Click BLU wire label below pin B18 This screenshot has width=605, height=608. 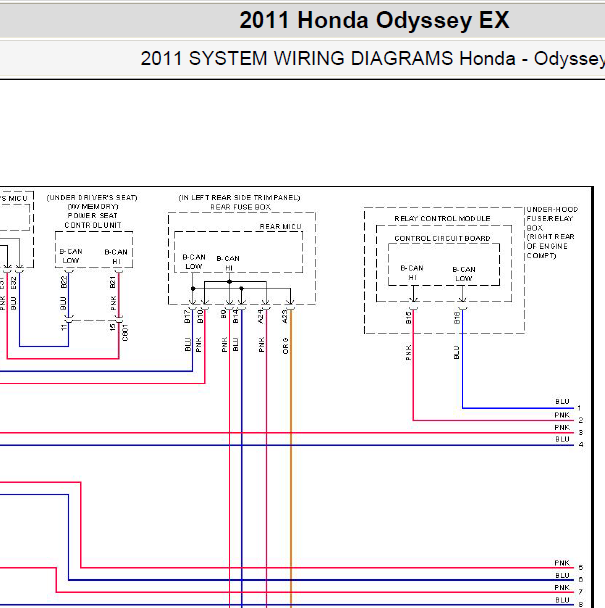coord(456,352)
